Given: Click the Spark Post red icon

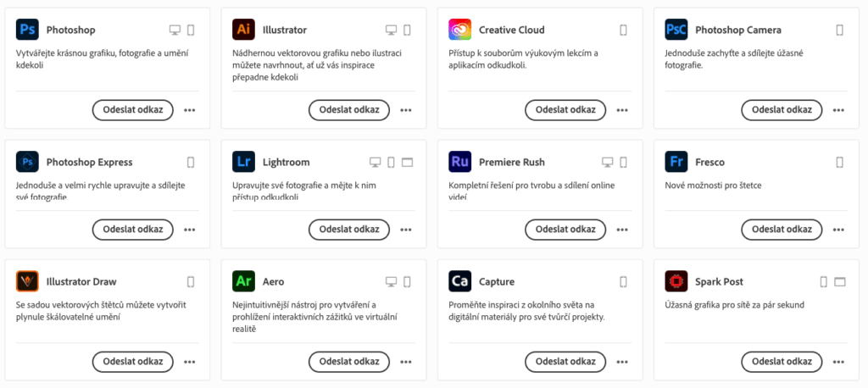Looking at the screenshot, I should (x=676, y=281).
